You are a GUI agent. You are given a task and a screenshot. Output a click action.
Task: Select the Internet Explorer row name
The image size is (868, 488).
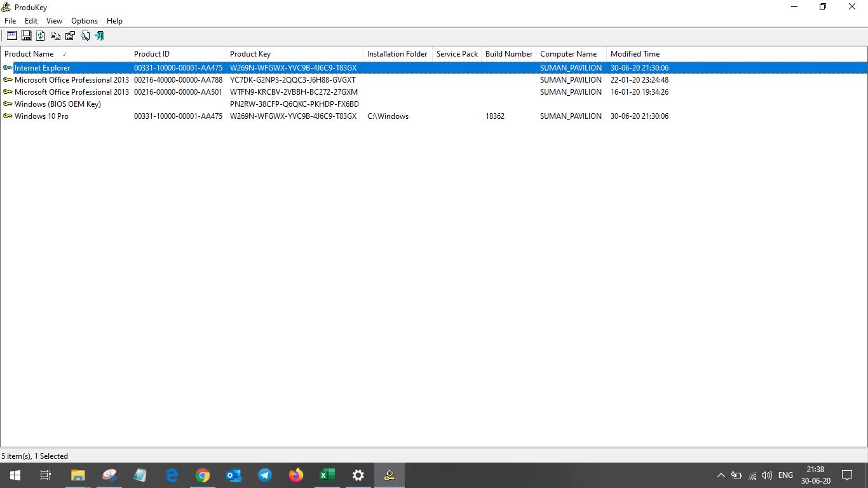click(42, 68)
